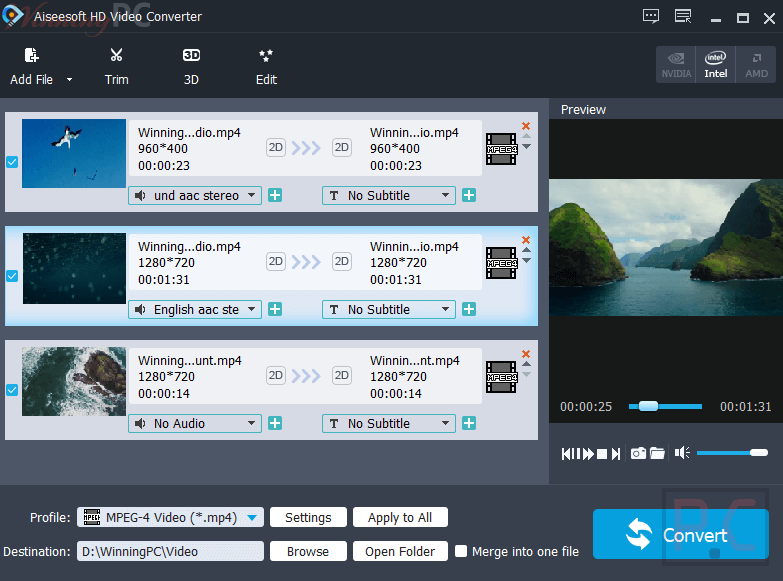
Task: Select the dark underwater video thumbnail
Action: pyautogui.click(x=74, y=268)
